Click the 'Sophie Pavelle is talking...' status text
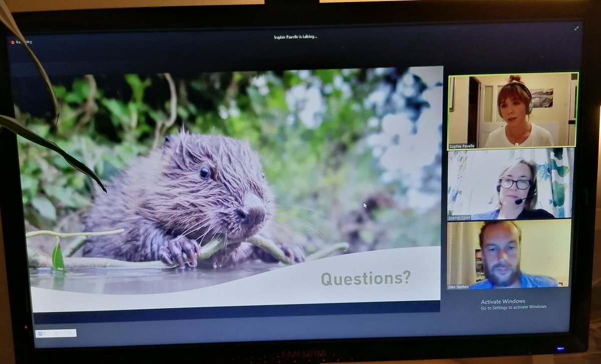The width and height of the screenshot is (601, 364). pos(295,37)
